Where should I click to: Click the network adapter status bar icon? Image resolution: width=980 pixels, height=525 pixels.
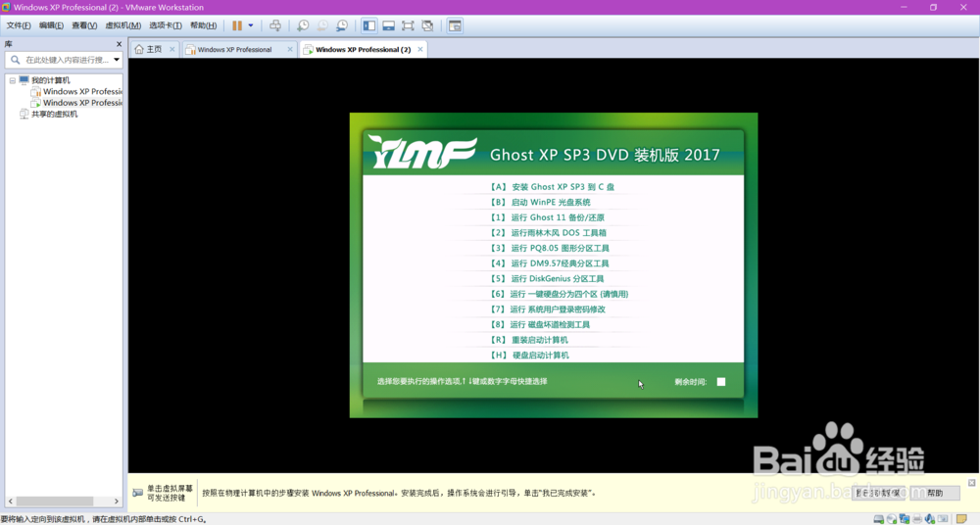pos(905,519)
